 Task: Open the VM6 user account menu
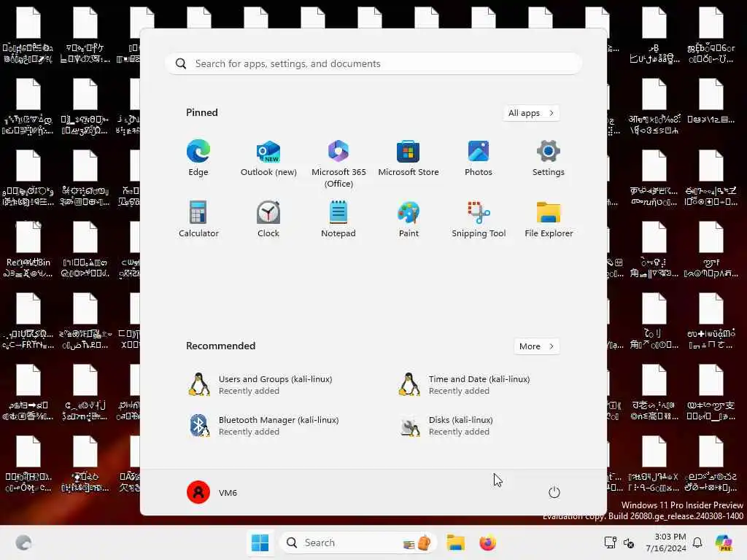click(212, 492)
